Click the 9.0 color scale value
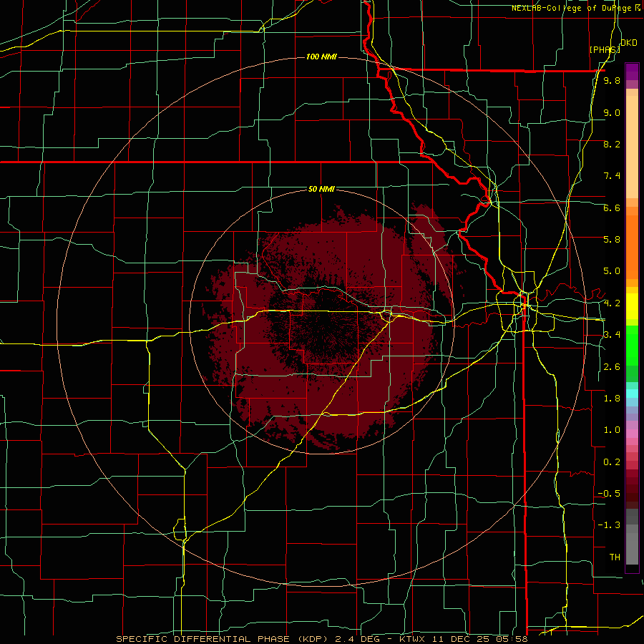The height and width of the screenshot is (644, 644). pyautogui.click(x=612, y=112)
